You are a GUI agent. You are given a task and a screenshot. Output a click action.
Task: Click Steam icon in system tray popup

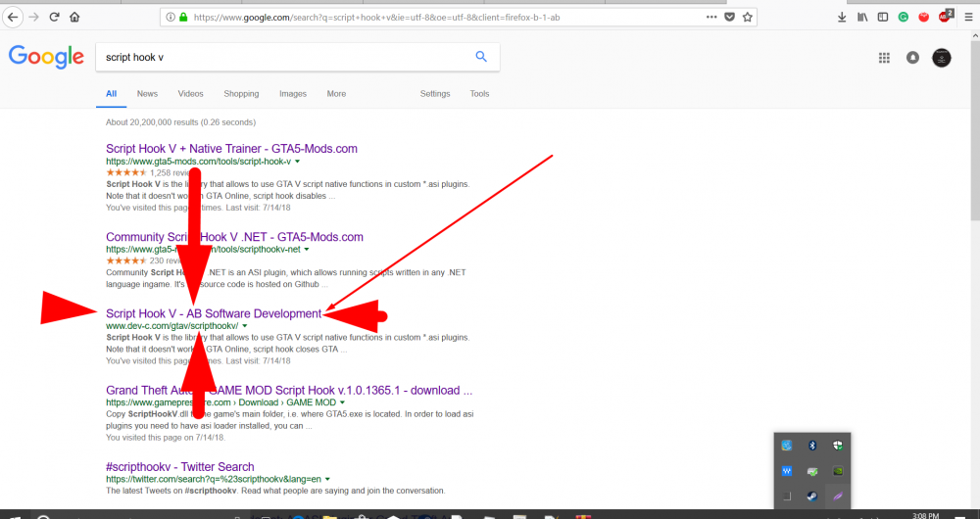tap(812, 496)
